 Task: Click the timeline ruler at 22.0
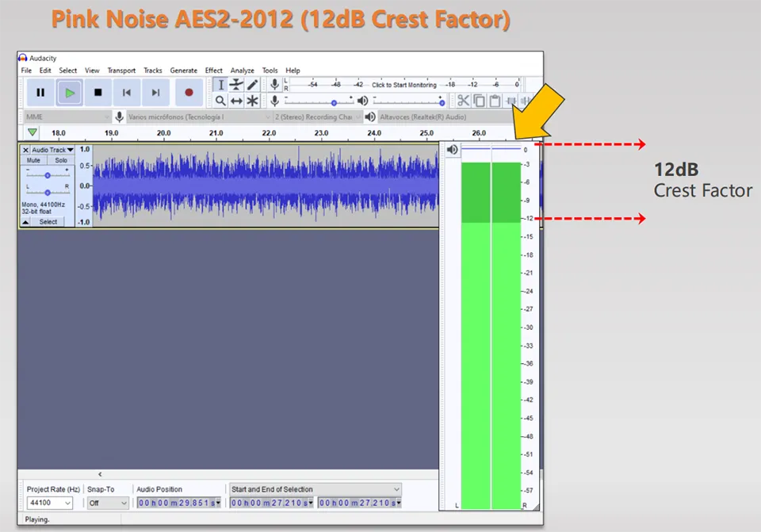tap(269, 133)
